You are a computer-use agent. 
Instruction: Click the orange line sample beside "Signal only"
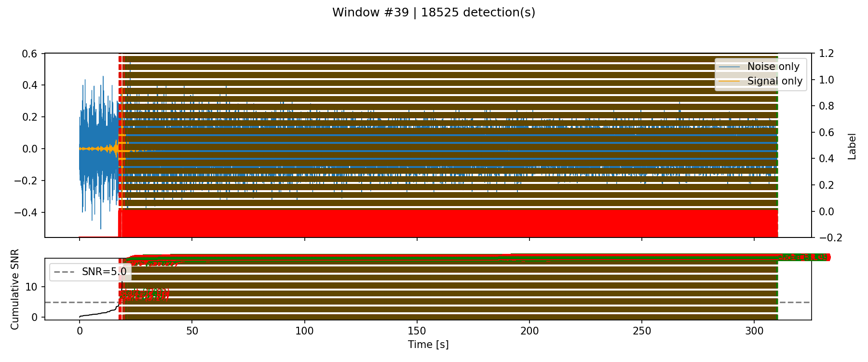point(729,81)
